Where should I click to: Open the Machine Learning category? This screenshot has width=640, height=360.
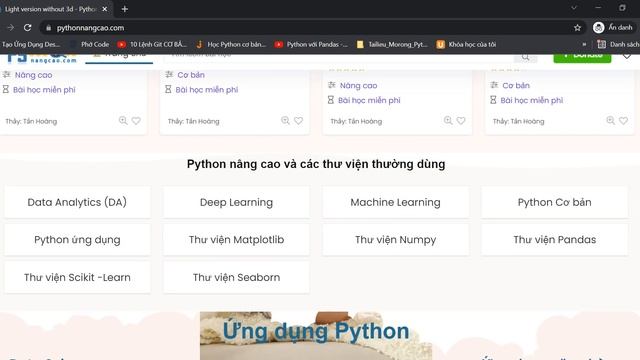click(x=396, y=202)
